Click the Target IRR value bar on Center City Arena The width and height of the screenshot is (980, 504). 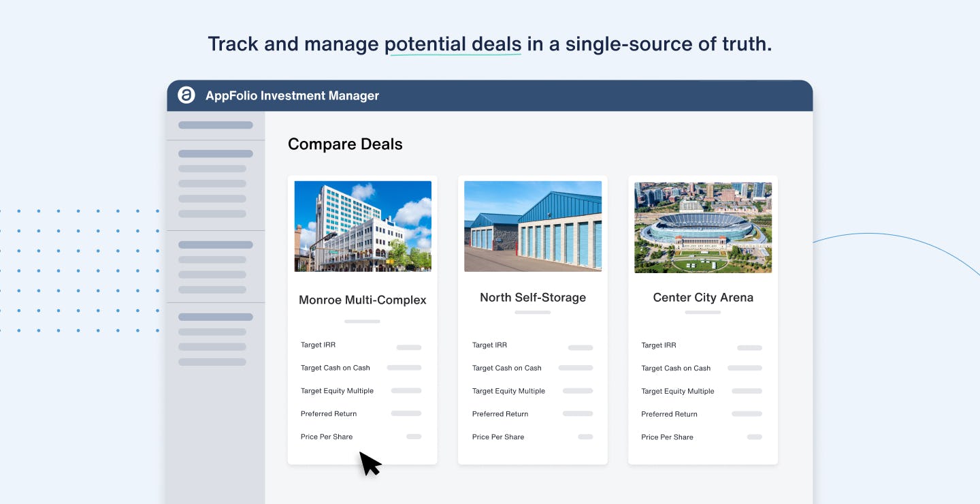pyautogui.click(x=749, y=347)
